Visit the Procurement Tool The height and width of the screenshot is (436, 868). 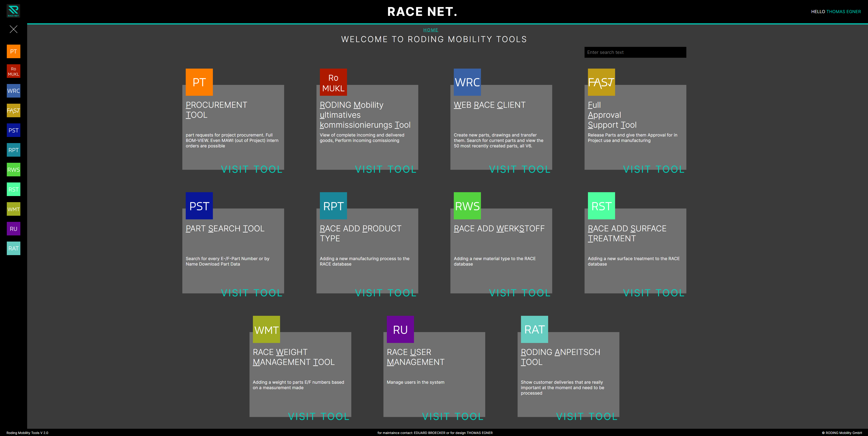tap(251, 169)
